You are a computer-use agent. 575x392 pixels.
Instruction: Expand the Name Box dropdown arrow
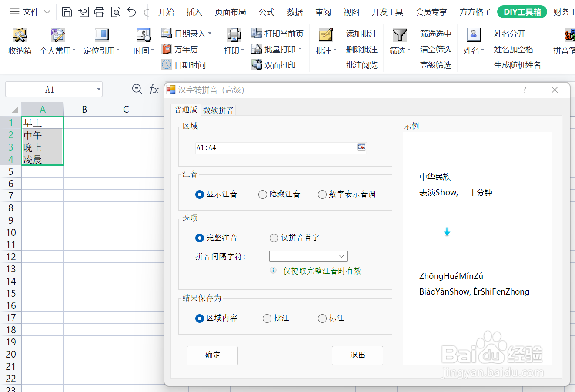tap(99, 90)
